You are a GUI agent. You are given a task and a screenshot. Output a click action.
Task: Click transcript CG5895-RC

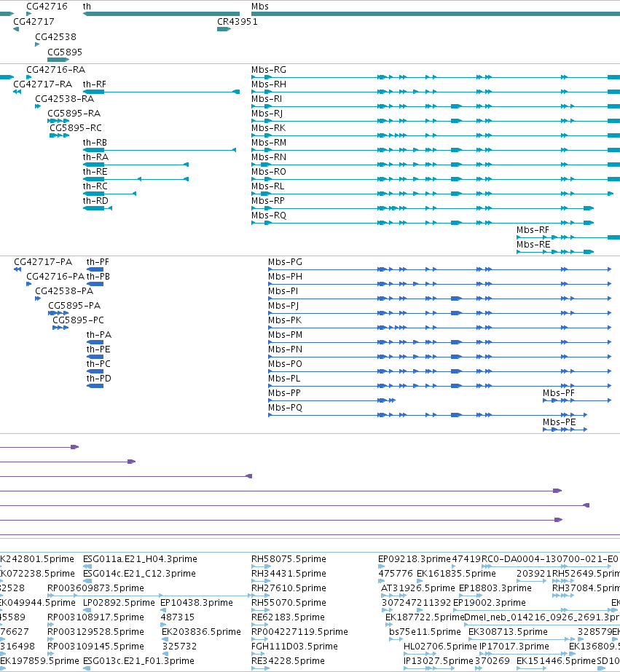tap(76, 128)
